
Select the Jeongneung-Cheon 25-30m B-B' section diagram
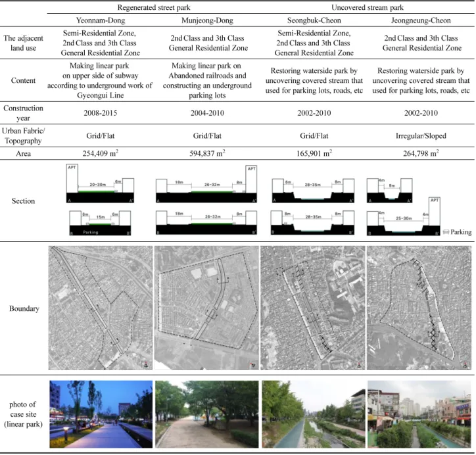pyautogui.click(x=404, y=216)
